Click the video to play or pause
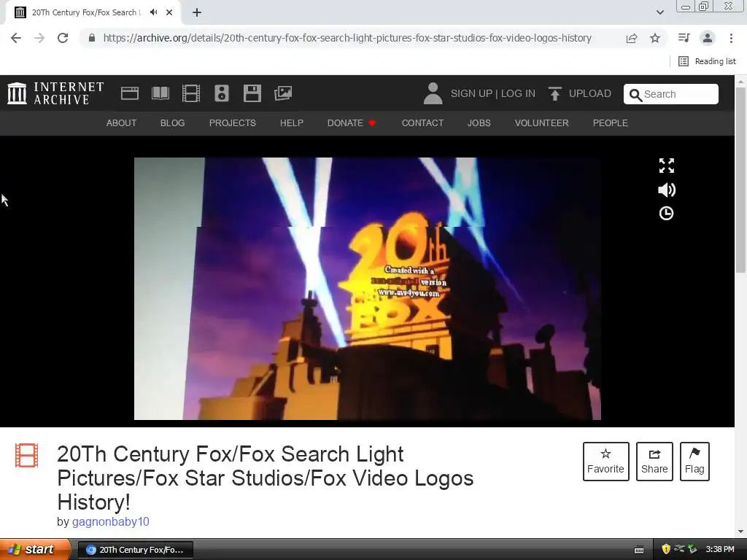This screenshot has height=560, width=747. click(x=368, y=289)
